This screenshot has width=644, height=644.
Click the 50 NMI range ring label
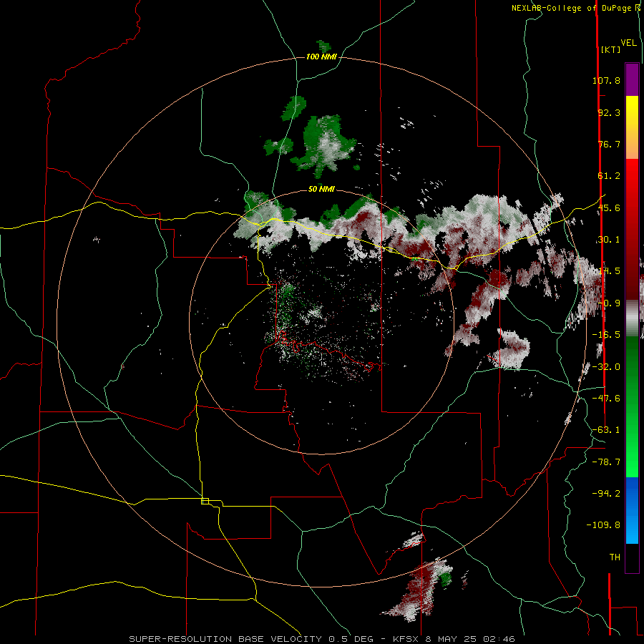point(321,189)
